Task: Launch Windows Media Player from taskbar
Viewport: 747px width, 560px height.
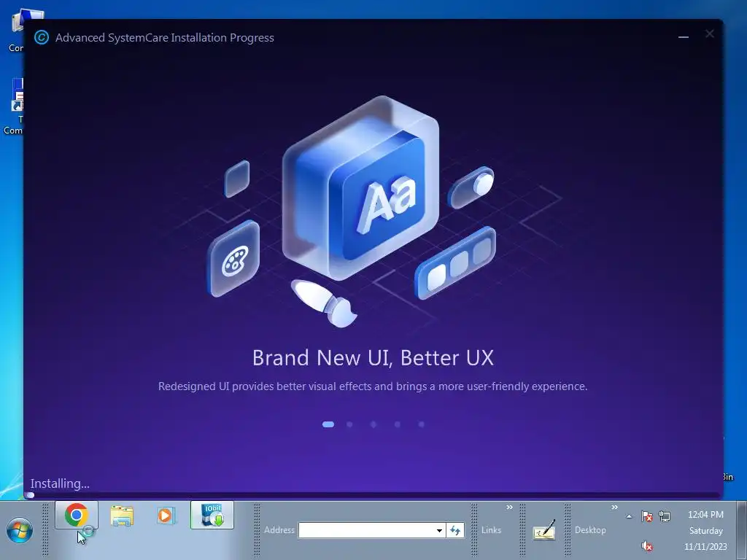Action: [166, 516]
